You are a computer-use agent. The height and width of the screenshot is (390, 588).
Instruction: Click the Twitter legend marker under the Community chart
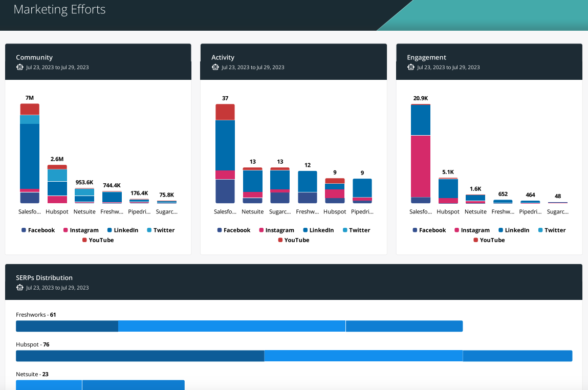pos(150,230)
